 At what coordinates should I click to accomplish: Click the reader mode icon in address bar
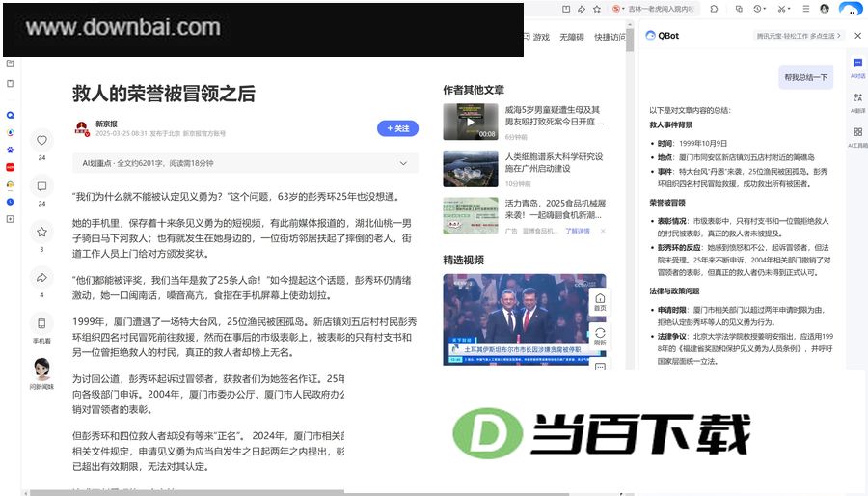tap(566, 9)
